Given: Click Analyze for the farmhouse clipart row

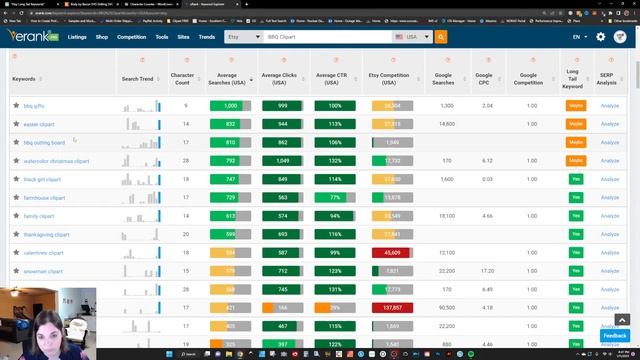Looking at the screenshot, I should (610, 198).
